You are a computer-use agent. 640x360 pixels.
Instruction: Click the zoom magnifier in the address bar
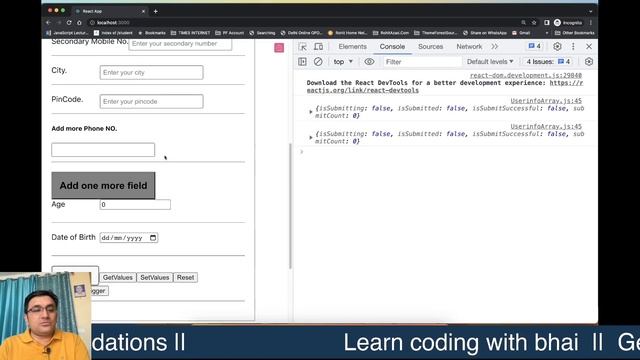[x=523, y=23]
